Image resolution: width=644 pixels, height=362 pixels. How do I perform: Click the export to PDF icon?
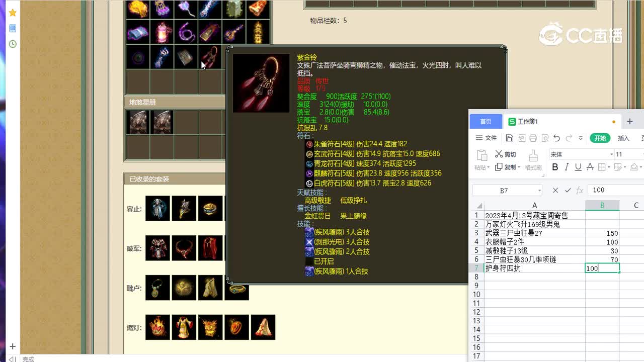coord(522,138)
